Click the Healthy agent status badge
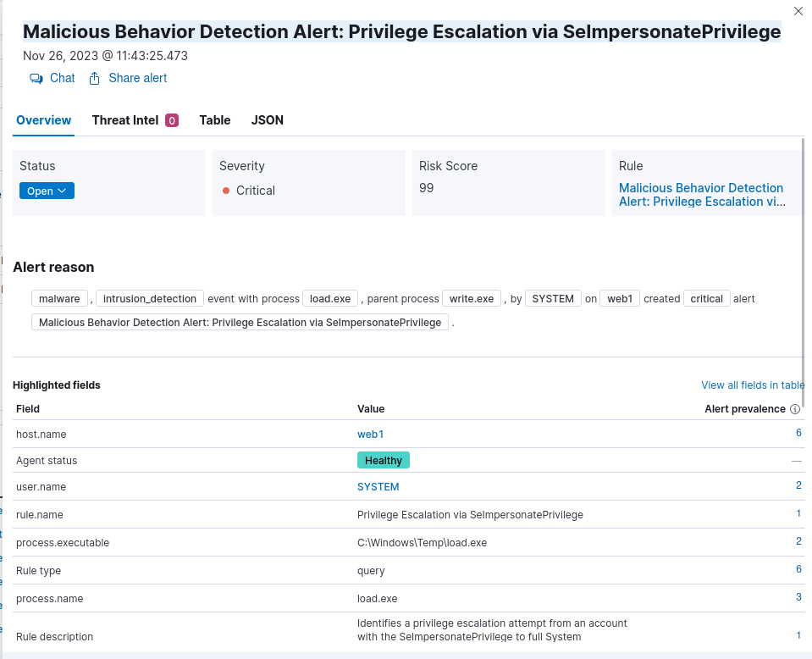 point(383,461)
